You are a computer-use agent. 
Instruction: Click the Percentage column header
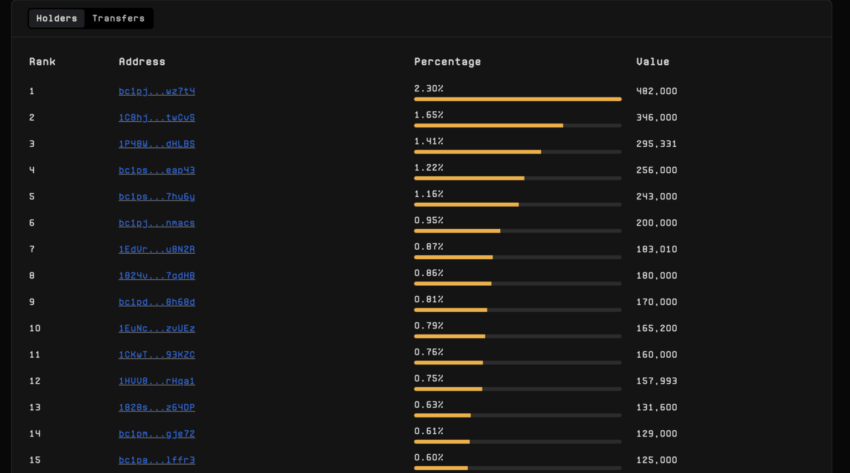[x=447, y=62]
